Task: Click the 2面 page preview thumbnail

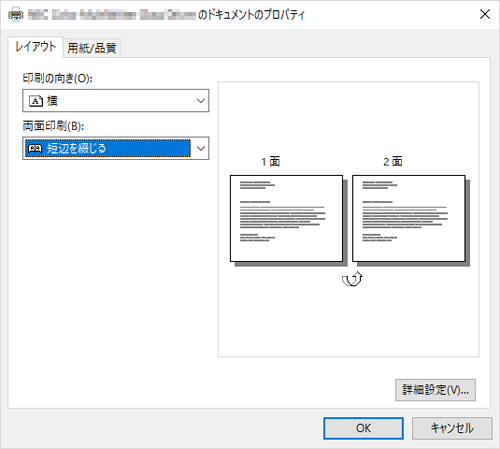Action: tap(409, 219)
